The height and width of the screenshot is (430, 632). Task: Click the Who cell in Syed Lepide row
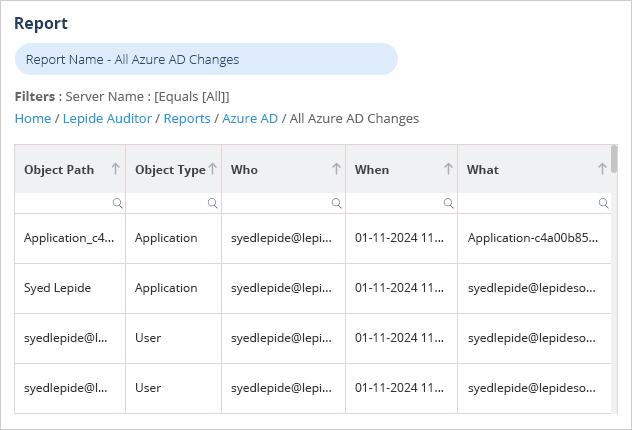(283, 289)
